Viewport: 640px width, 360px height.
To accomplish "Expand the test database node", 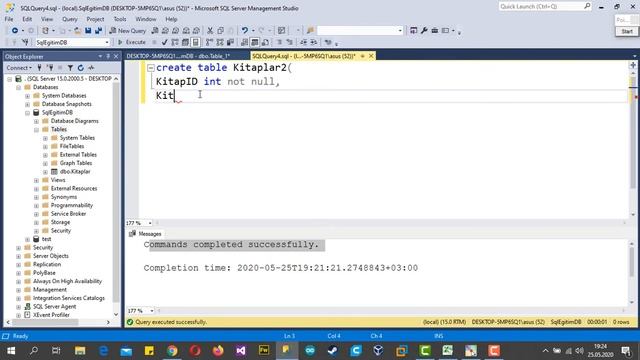I will coord(27,240).
